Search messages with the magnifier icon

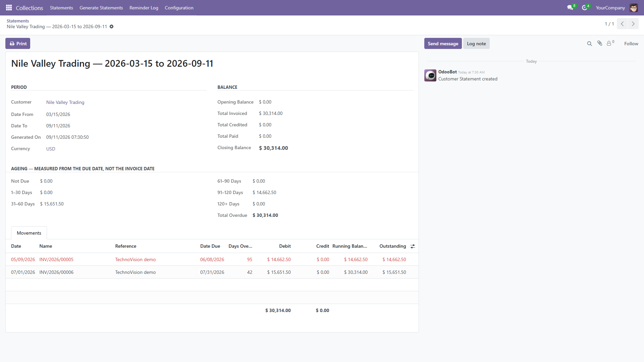click(589, 44)
